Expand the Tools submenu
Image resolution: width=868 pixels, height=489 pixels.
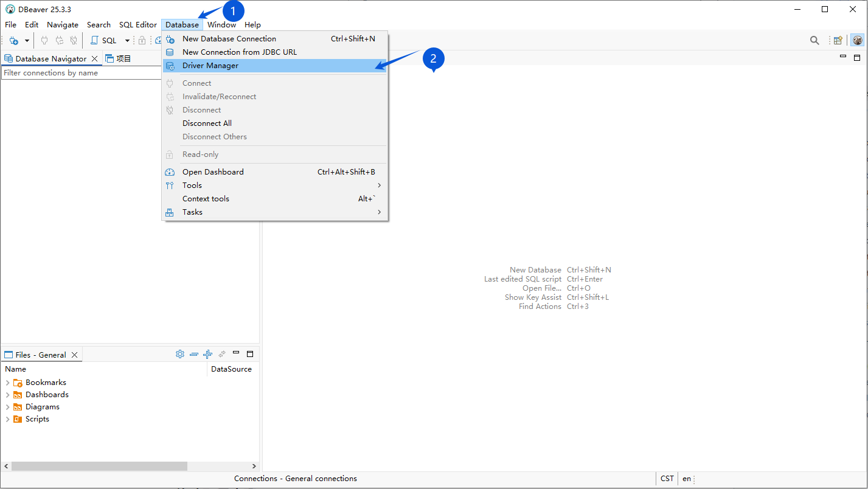click(275, 186)
